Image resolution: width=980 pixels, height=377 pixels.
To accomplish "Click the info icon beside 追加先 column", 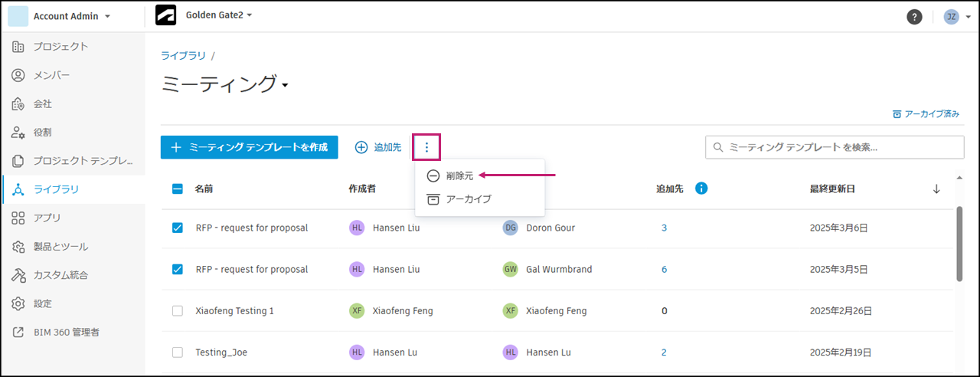I will [x=701, y=188].
